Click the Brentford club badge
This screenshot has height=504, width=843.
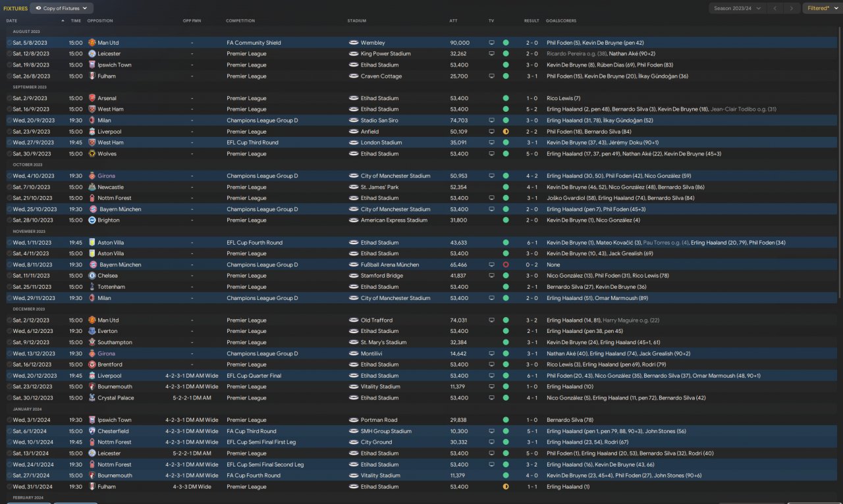(x=92, y=365)
